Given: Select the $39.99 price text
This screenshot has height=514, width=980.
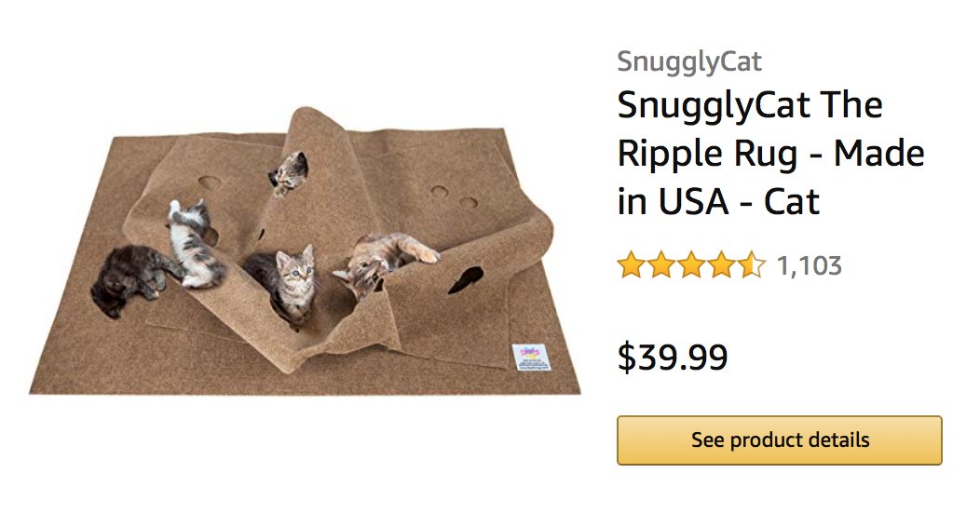Looking at the screenshot, I should [673, 358].
